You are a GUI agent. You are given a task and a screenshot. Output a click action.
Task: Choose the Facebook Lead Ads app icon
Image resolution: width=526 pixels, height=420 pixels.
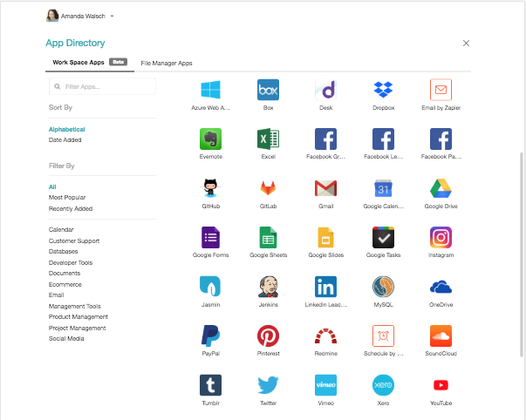pos(383,139)
